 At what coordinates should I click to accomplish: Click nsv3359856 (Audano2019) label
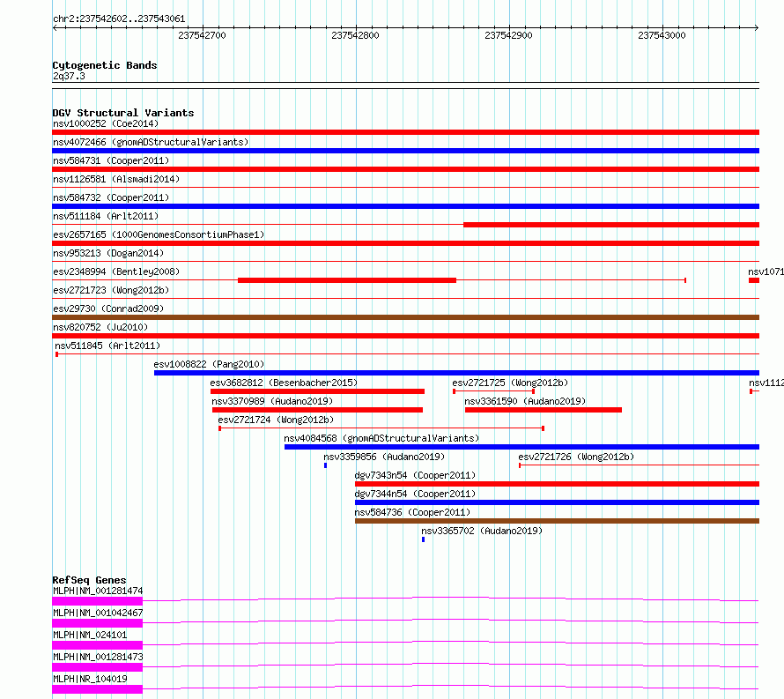coord(384,457)
